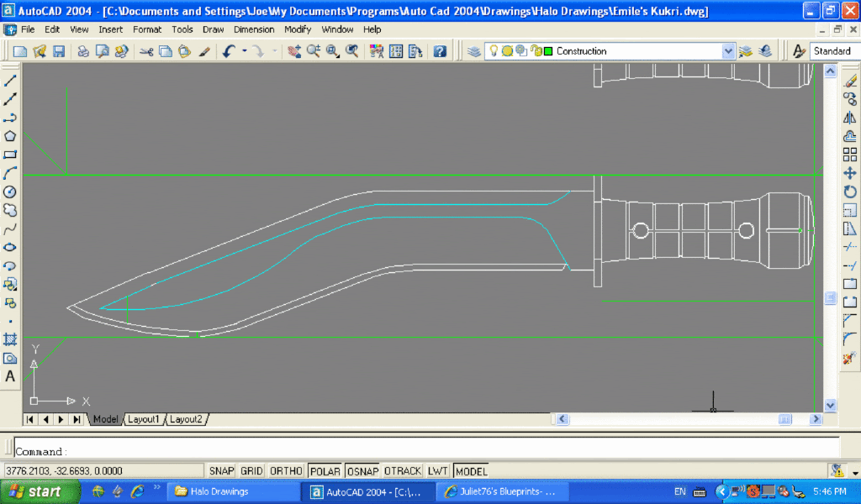Click the Rotate modify tool
The width and height of the screenshot is (861, 504).
pyautogui.click(x=850, y=192)
